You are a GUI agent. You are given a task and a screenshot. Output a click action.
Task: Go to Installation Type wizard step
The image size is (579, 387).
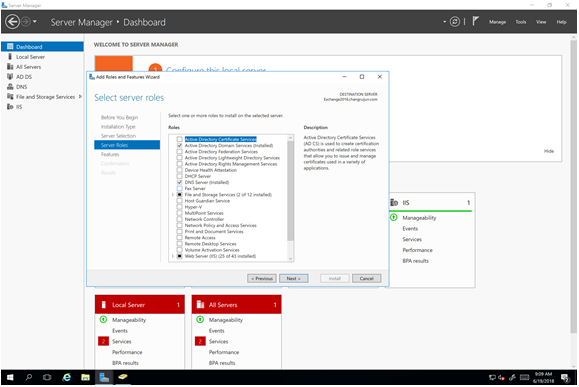118,127
